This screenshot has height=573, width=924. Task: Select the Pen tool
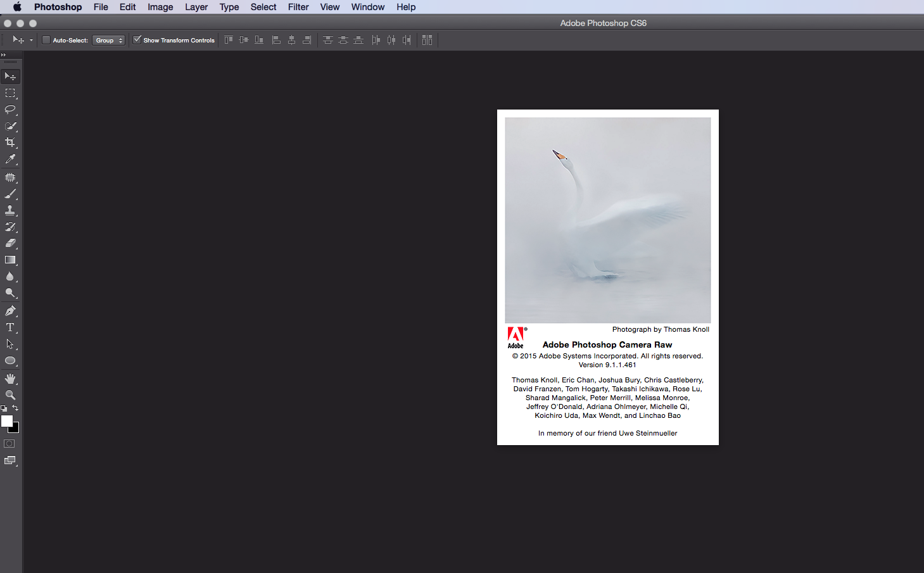(10, 311)
